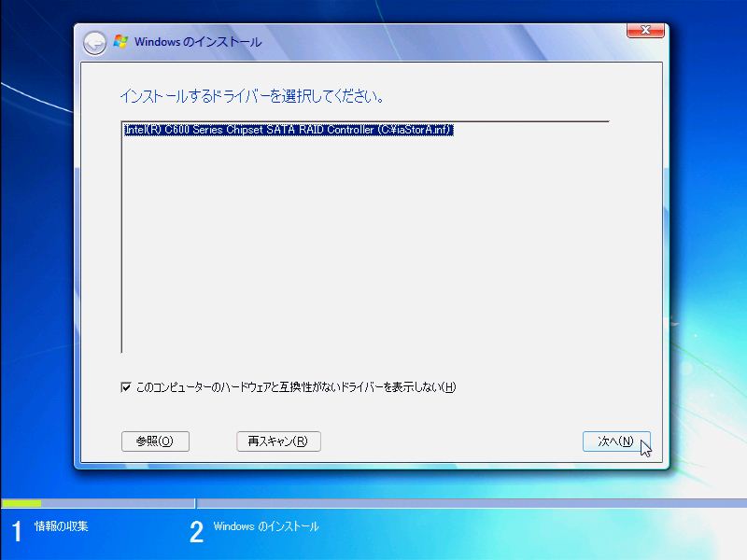Select the Intel(R) C600 Series Chipset SATA RAID Controller driver
This screenshot has width=747, height=560.
(x=289, y=130)
